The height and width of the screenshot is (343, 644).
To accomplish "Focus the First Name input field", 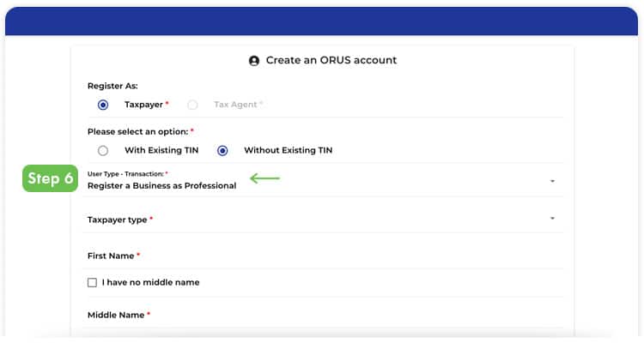I will click(x=325, y=256).
